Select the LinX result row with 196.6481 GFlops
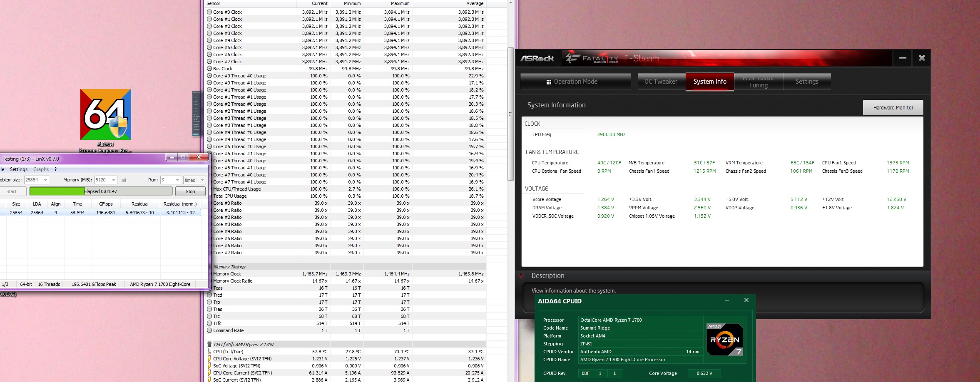The height and width of the screenshot is (382, 980). 100,213
